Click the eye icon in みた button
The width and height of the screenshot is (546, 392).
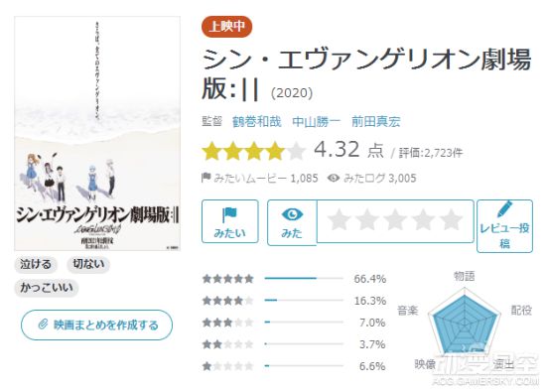(292, 214)
